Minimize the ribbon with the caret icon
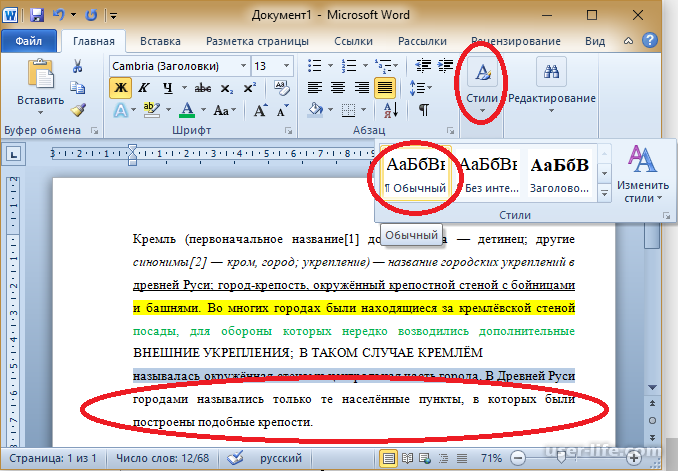The width and height of the screenshot is (678, 471). click(628, 41)
